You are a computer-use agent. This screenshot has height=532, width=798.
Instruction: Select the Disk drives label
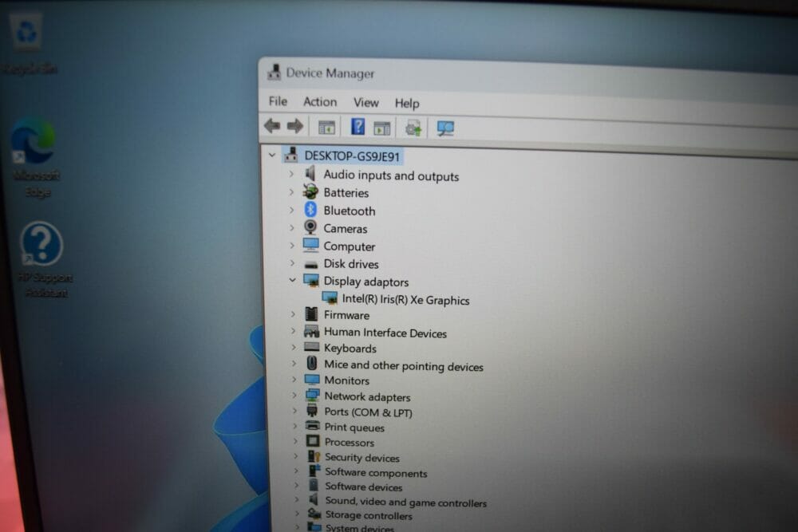[x=351, y=263]
